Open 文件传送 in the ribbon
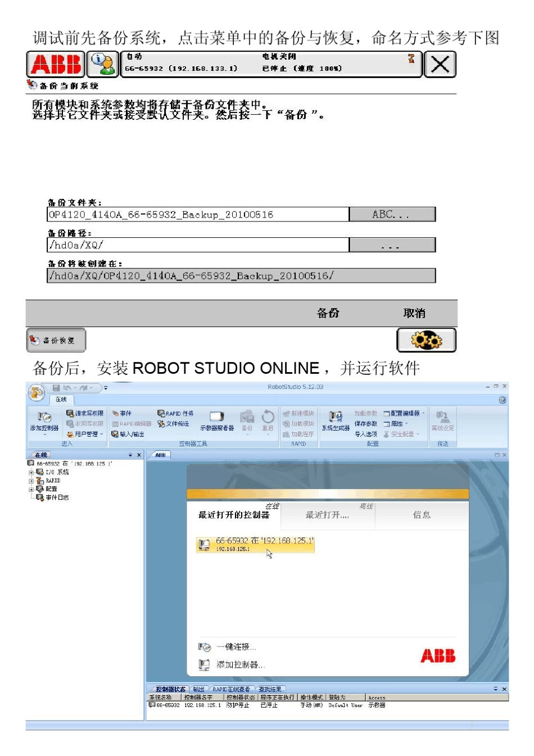This screenshot has height=756, width=534. [173, 424]
